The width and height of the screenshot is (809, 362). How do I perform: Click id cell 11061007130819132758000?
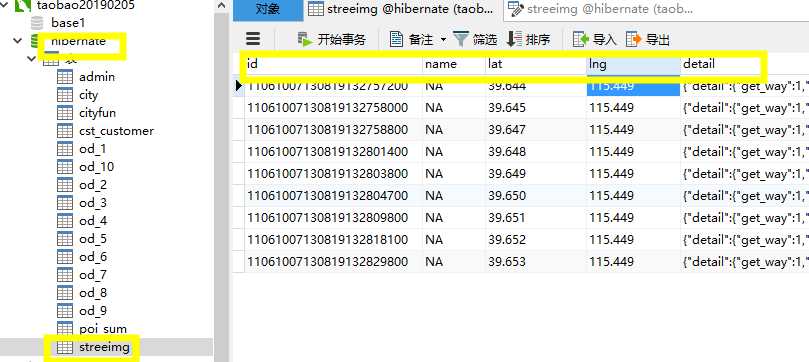point(334,107)
